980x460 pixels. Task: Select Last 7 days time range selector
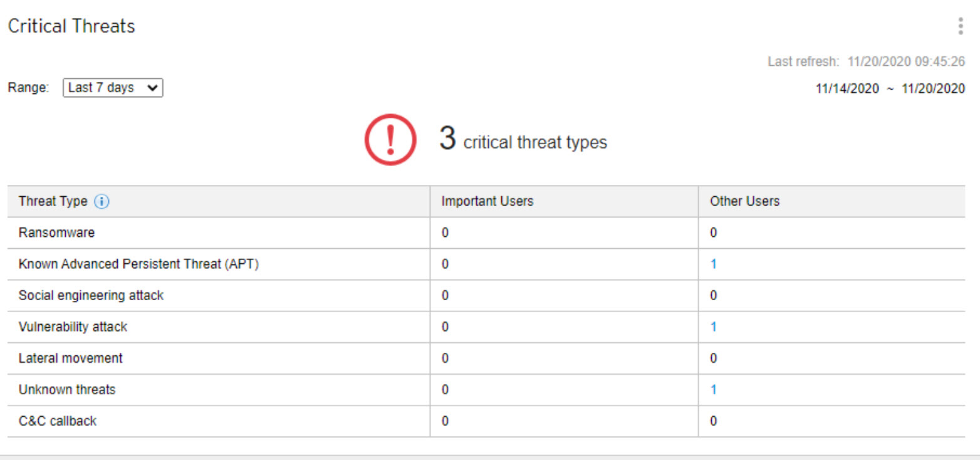click(x=112, y=87)
